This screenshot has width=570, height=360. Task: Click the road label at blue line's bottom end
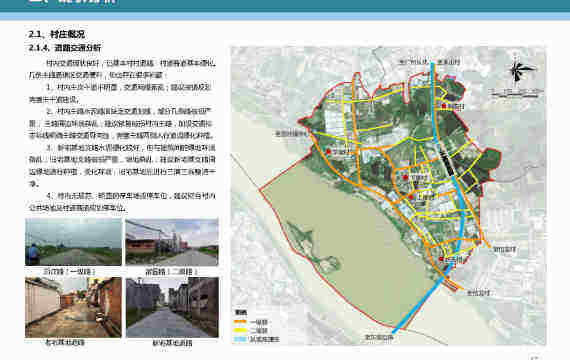pyautogui.click(x=380, y=337)
